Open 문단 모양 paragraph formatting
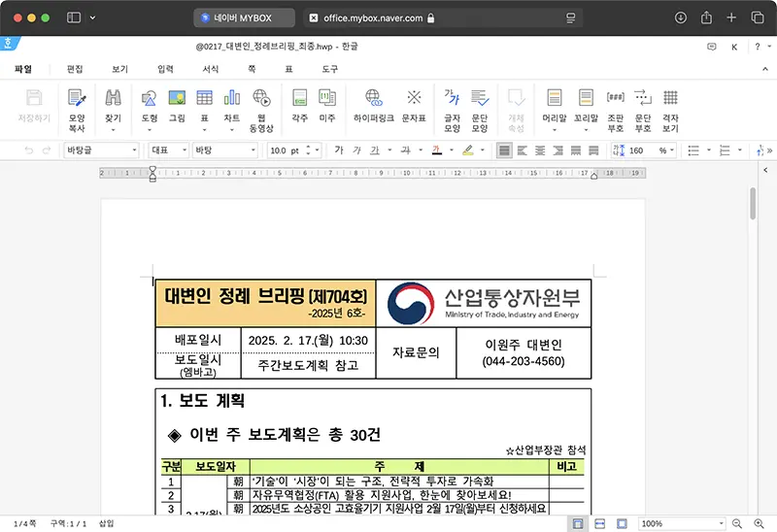 click(480, 110)
